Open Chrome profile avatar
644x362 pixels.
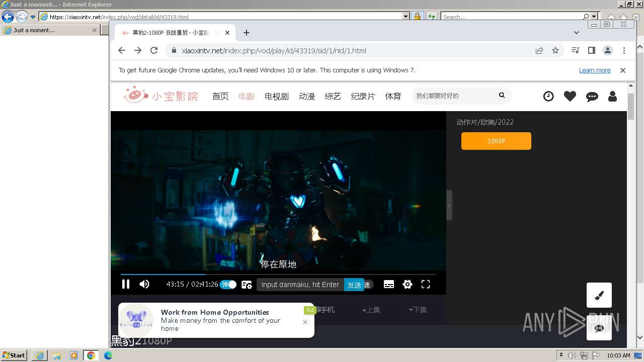608,50
